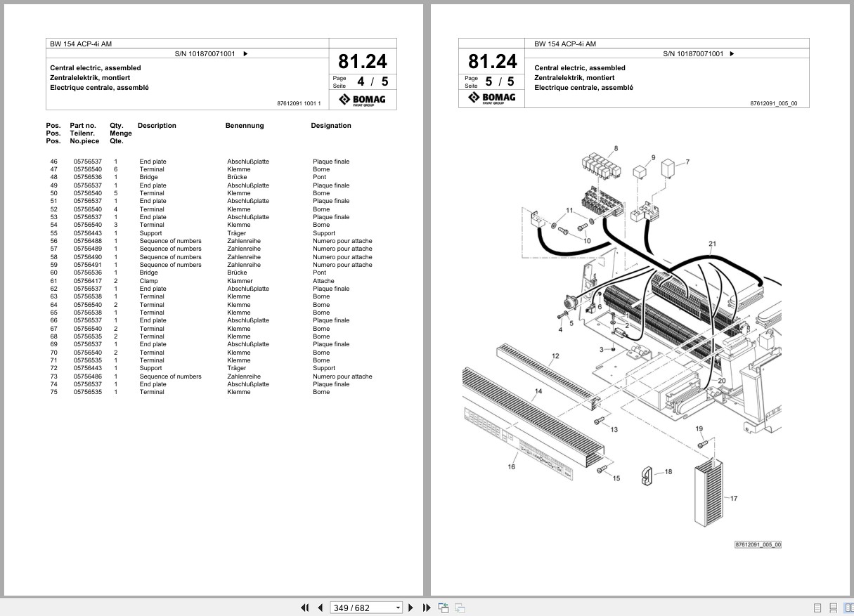Click the 'Designation' column header

coord(331,126)
